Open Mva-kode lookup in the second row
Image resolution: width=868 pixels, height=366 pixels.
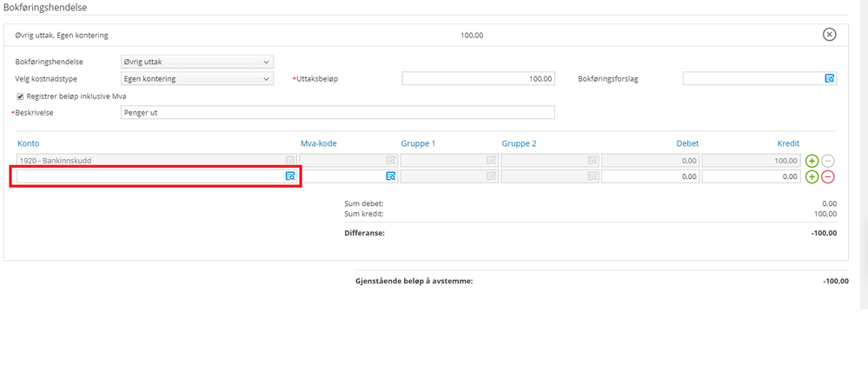pos(391,176)
